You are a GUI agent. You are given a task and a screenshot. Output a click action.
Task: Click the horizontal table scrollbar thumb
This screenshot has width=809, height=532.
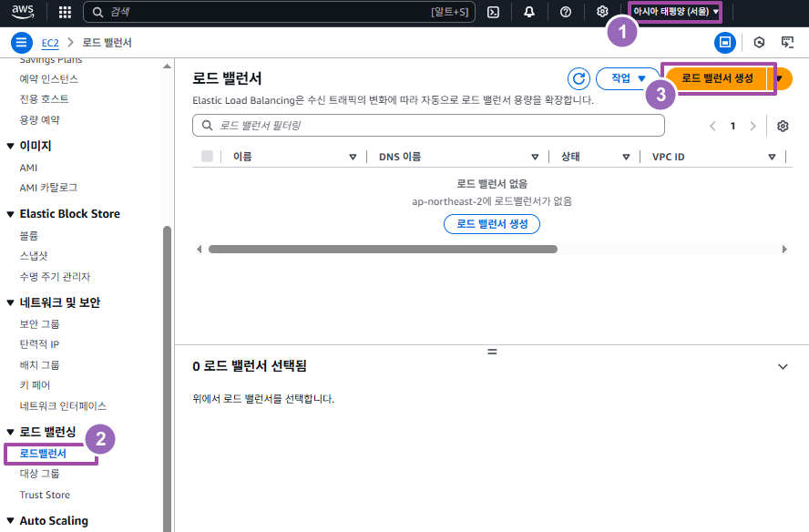pyautogui.click(x=383, y=250)
